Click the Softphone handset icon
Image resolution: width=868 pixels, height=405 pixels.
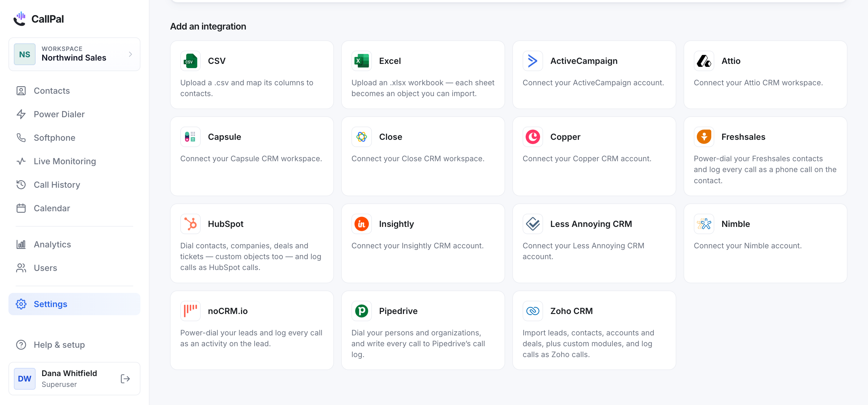(x=21, y=138)
